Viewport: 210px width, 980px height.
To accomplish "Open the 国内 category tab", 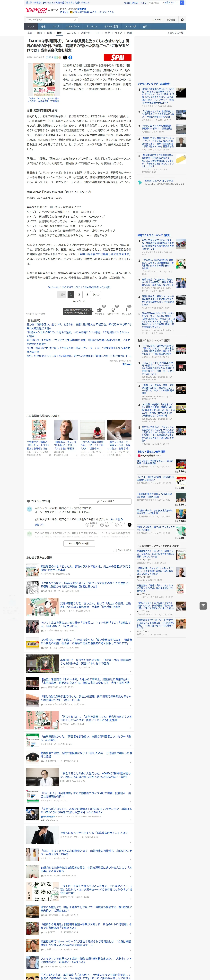I will 39,33.
